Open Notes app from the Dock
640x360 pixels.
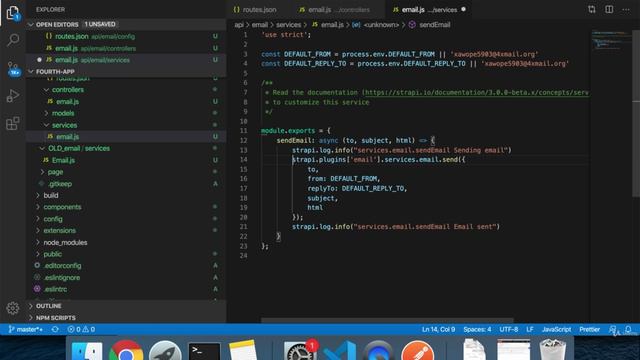tap(243, 350)
